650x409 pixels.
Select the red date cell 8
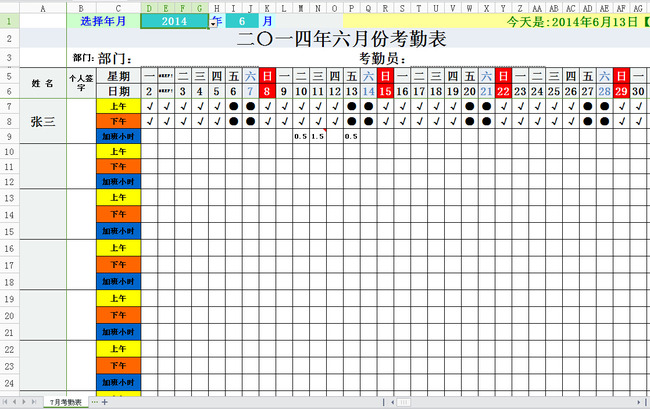[x=267, y=91]
